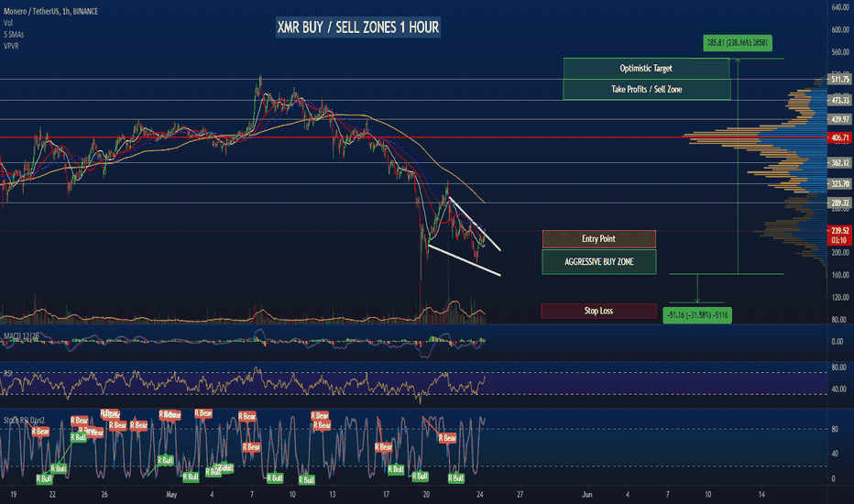This screenshot has width=854, height=504.
Task: Click the 'AGGRESSIVE BUY ZONE' box
Action: pyautogui.click(x=598, y=261)
